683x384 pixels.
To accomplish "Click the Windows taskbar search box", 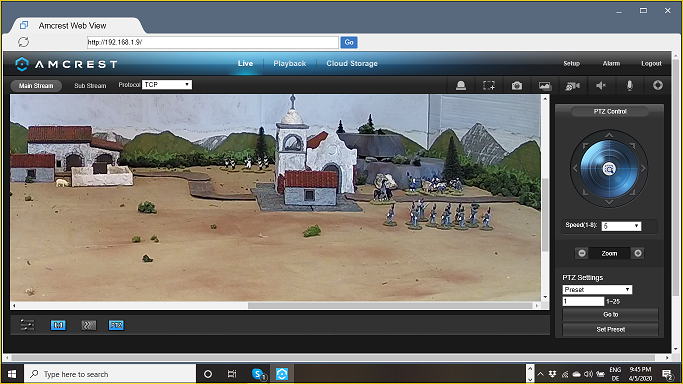I will (x=110, y=374).
